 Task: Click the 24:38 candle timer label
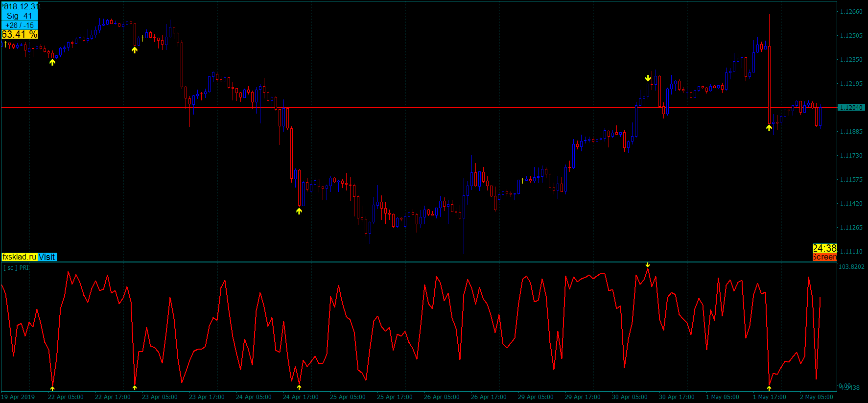click(824, 248)
